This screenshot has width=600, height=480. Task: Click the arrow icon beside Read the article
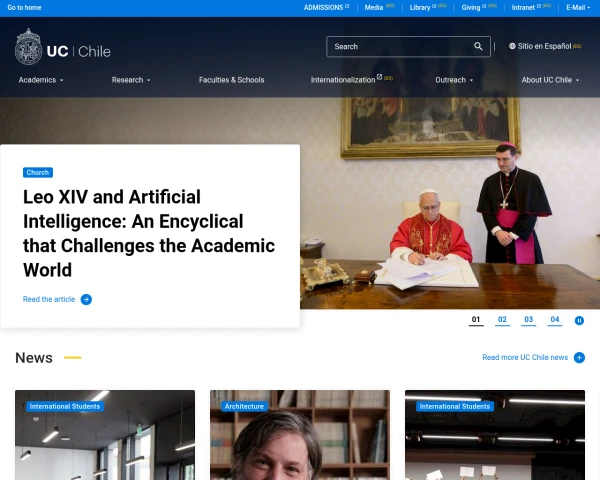tap(86, 299)
